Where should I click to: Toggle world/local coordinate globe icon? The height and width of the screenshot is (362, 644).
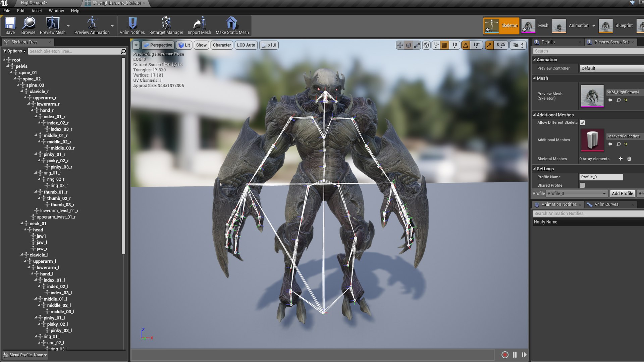point(426,45)
